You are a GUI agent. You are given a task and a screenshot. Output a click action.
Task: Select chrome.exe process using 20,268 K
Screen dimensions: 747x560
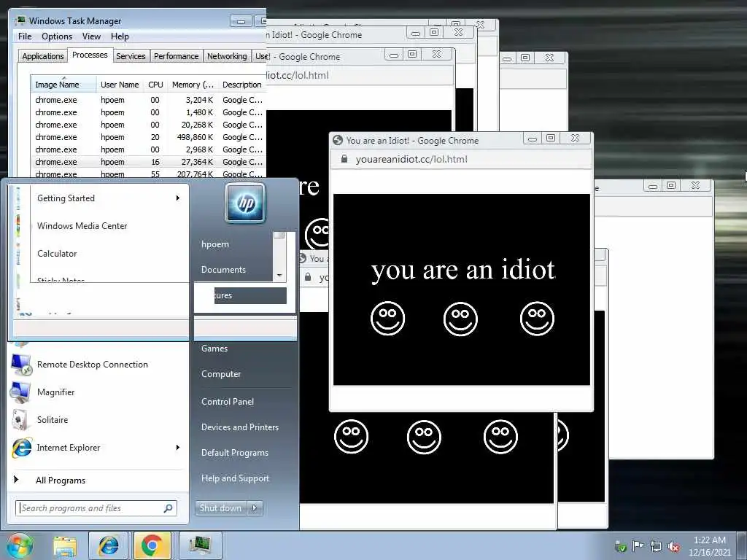pos(148,125)
